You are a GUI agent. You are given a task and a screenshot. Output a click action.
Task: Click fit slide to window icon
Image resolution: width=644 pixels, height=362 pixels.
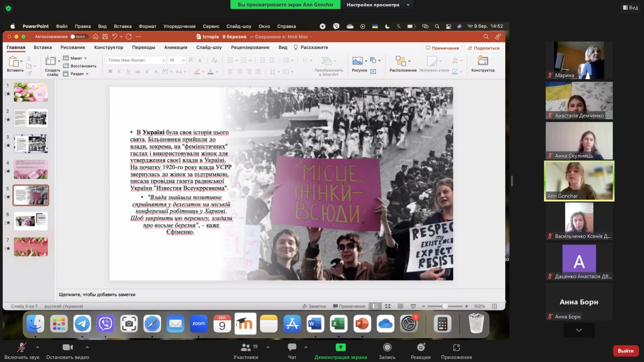pos(494,306)
